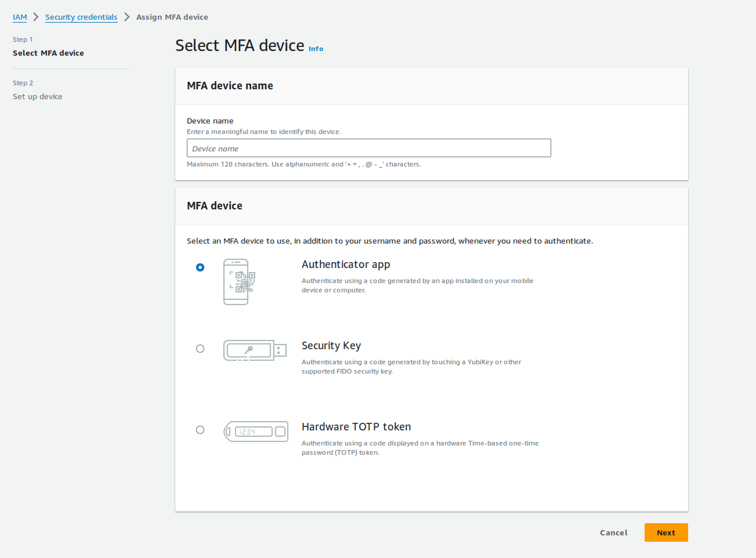Select the Hardware TOTP token radio button
The image size is (756, 558).
coord(200,430)
